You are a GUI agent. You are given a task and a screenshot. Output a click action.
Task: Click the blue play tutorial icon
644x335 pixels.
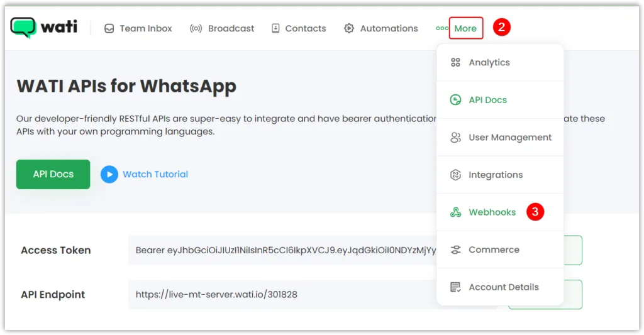[x=109, y=174]
